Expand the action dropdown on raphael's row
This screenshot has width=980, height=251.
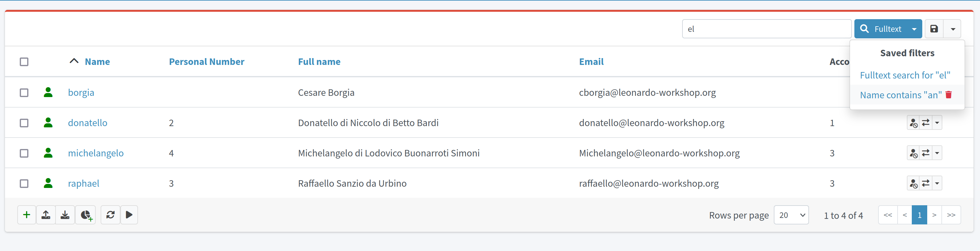coord(937,183)
